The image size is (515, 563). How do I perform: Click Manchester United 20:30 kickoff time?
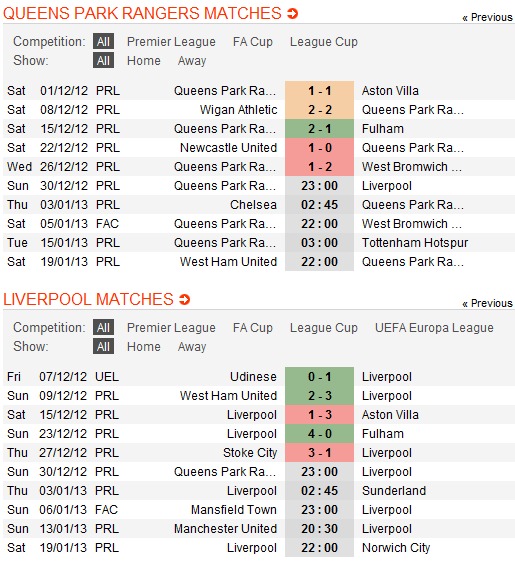click(x=319, y=529)
